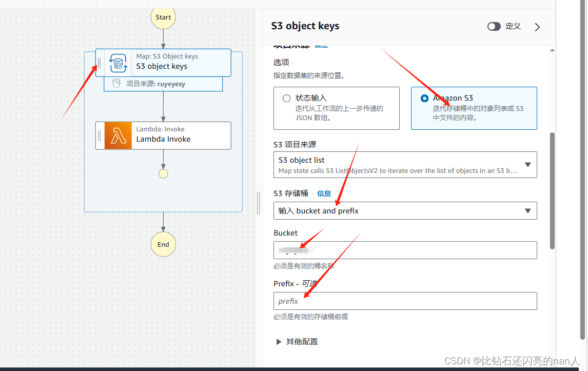This screenshot has height=371, width=588.
Task: Click the 必须是有效的存储桶前缀 hint text
Action: [x=310, y=317]
